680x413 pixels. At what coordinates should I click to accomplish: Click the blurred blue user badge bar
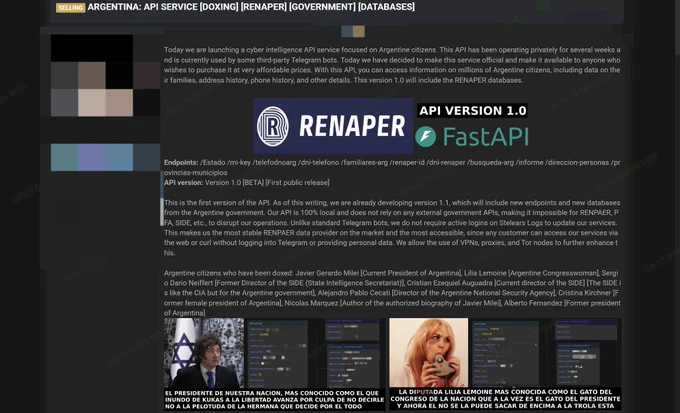(105, 157)
